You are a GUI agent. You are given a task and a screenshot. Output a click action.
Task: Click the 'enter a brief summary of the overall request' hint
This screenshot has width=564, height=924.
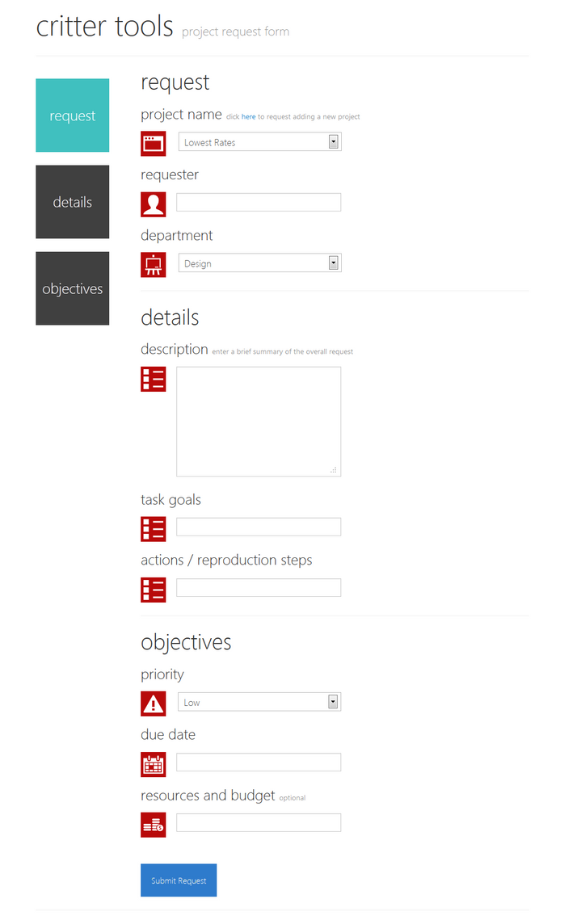pos(282,352)
